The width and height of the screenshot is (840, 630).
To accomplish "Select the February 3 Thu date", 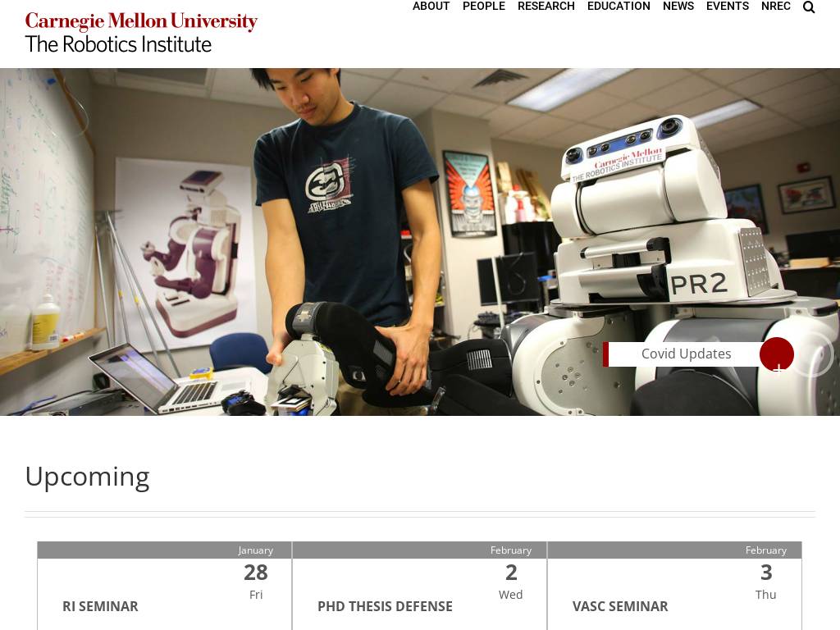I will pyautogui.click(x=766, y=581).
